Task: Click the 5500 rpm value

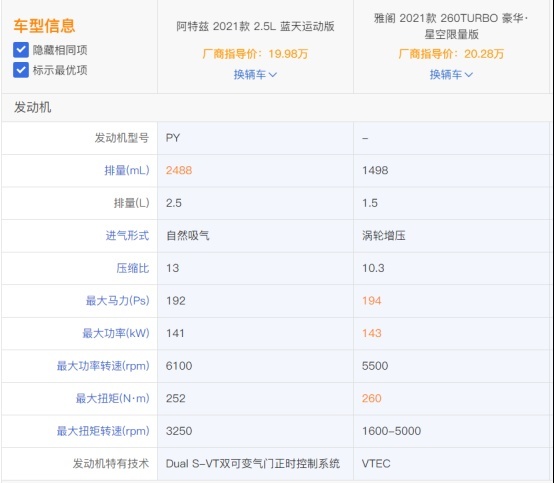Action: point(375,366)
